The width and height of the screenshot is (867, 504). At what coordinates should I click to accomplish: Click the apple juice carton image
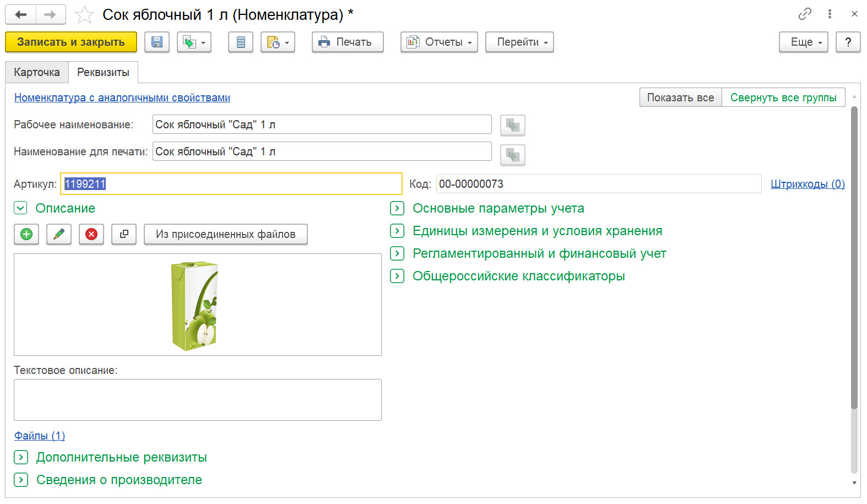click(x=194, y=306)
